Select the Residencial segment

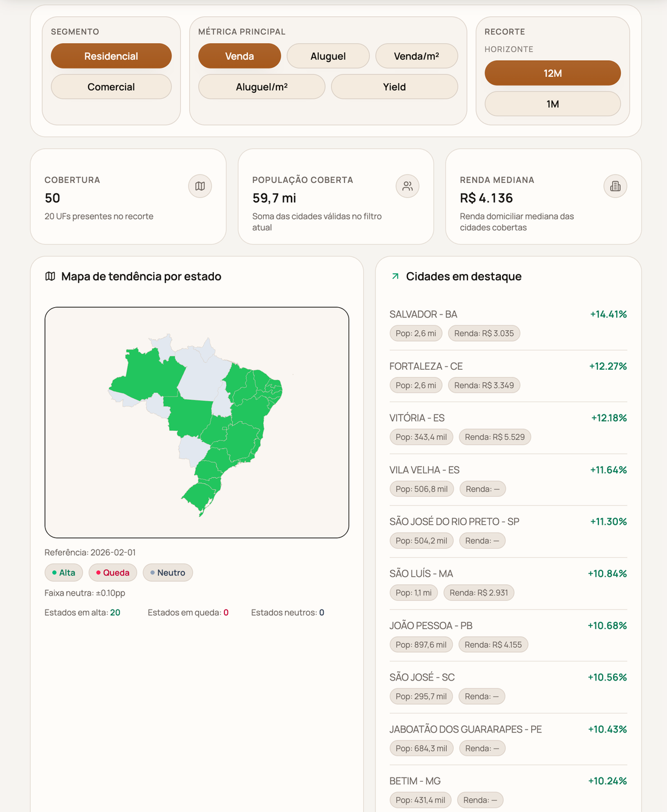(x=111, y=56)
